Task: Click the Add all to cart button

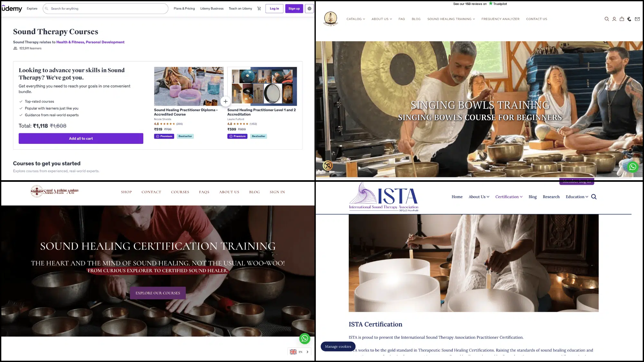Action: click(81, 138)
